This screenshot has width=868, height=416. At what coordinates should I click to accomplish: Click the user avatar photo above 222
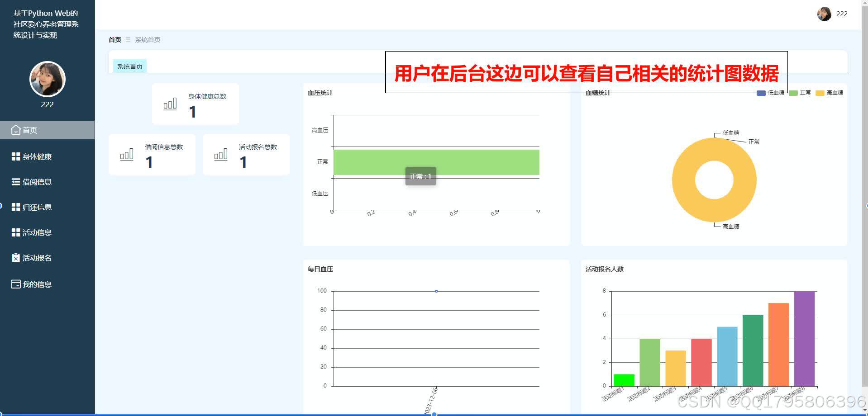click(x=47, y=79)
